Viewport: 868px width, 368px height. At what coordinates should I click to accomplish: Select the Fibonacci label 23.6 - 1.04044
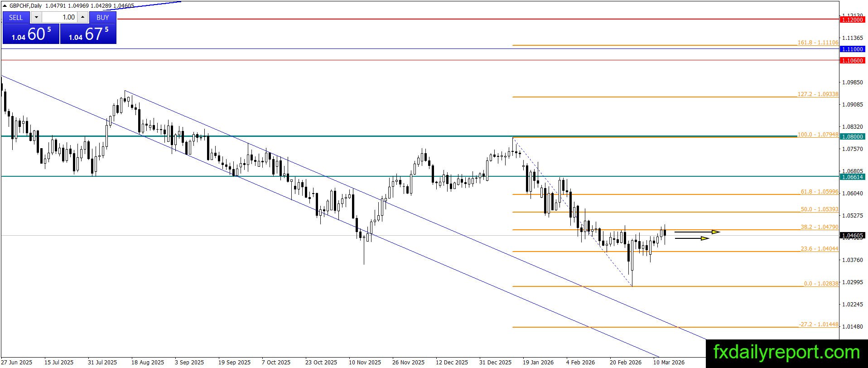coord(820,249)
